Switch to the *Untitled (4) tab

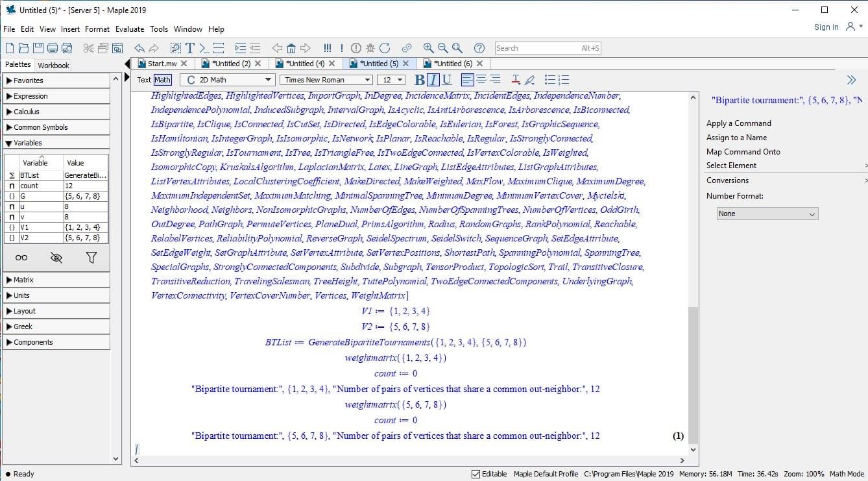(x=305, y=64)
